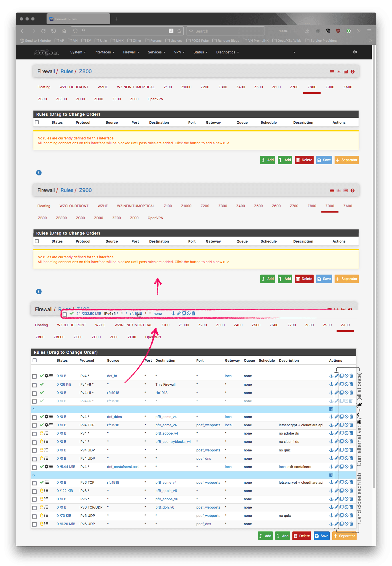This screenshot has width=392, height=566.
Task: Check the def_ddns rule checkbox
Action: [35, 417]
